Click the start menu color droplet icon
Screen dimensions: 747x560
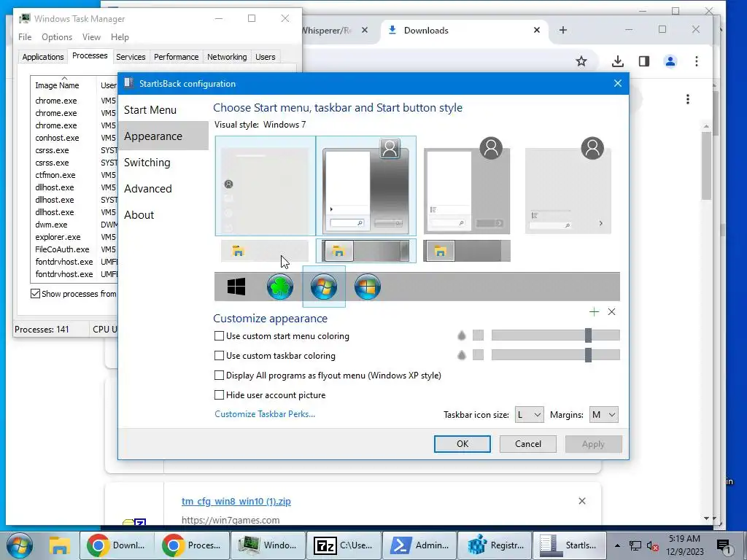click(461, 335)
